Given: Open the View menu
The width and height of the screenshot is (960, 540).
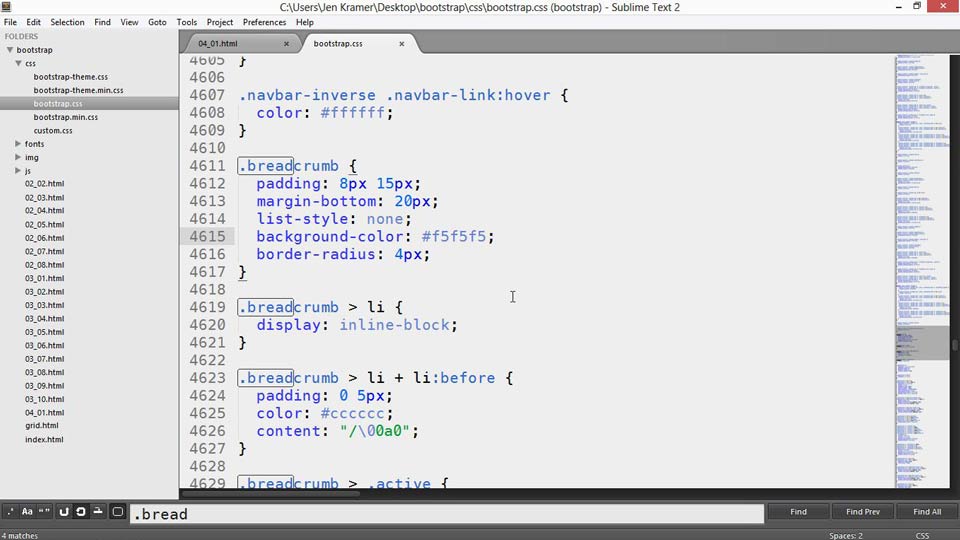Looking at the screenshot, I should pos(129,22).
